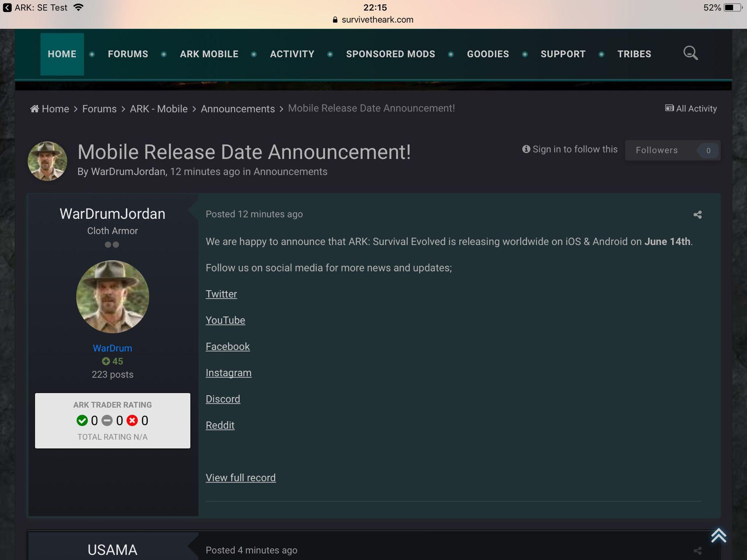Image resolution: width=747 pixels, height=560 pixels.
Task: Click the green 45 reputation score
Action: 112,361
